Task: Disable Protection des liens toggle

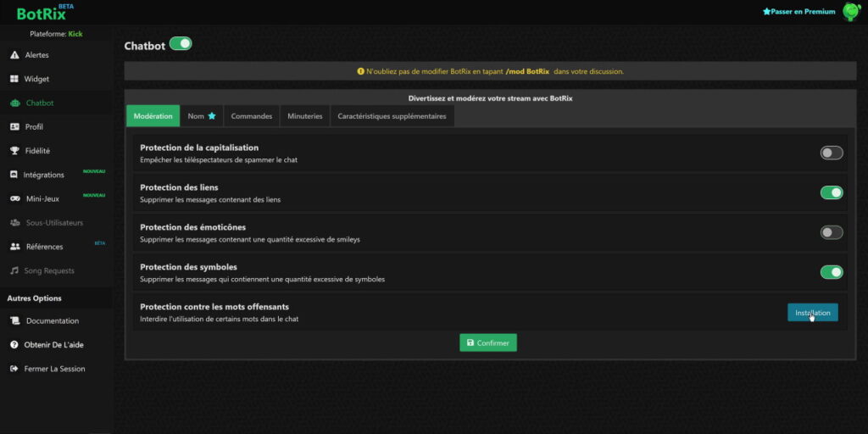Action: click(832, 192)
